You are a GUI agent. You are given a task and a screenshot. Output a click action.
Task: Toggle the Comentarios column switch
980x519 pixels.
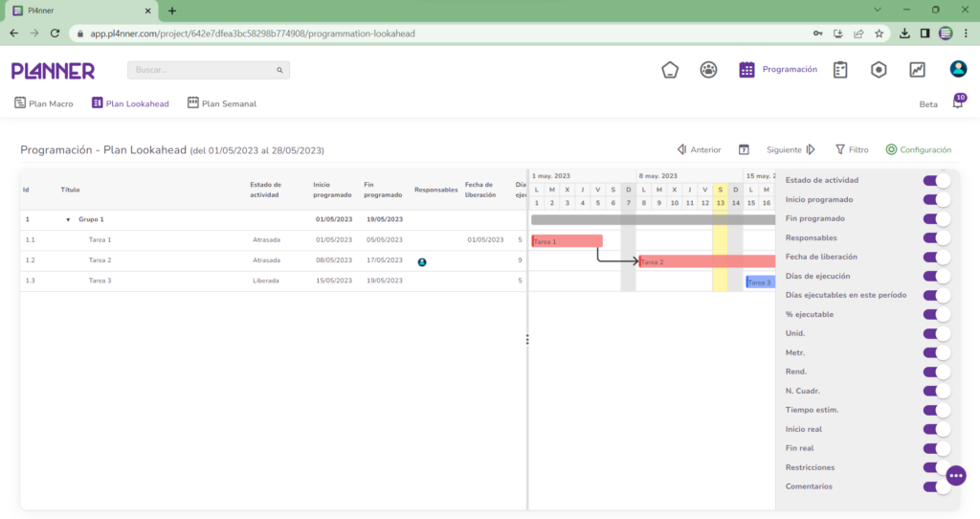[936, 487]
